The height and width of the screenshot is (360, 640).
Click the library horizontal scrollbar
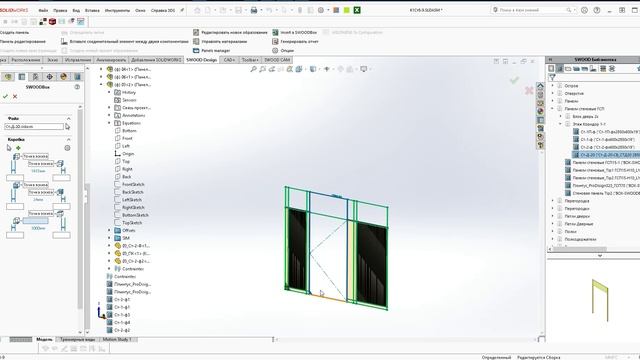pos(580,249)
